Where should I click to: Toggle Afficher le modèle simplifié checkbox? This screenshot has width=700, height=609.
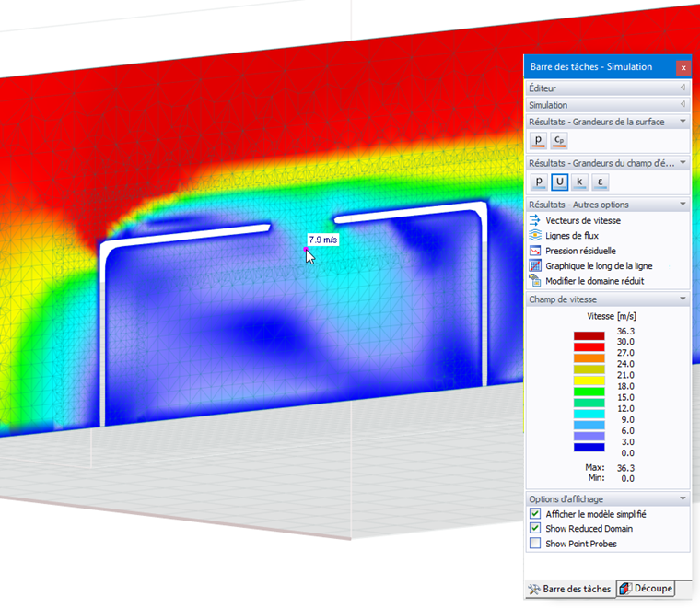535,513
